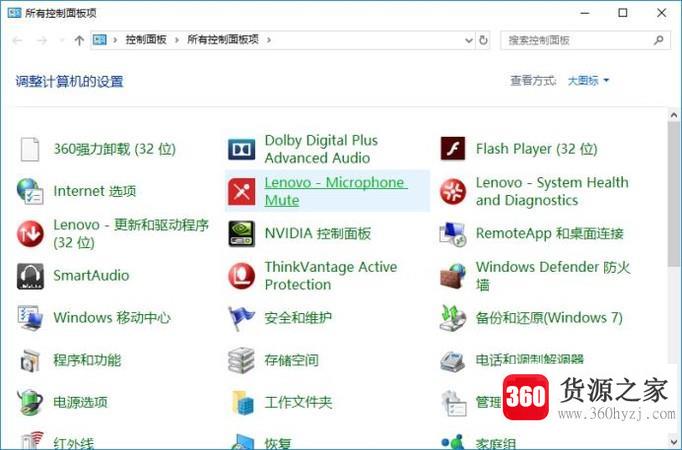The width and height of the screenshot is (682, 450).
Task: Click the forward navigation arrow
Action: pos(42,40)
